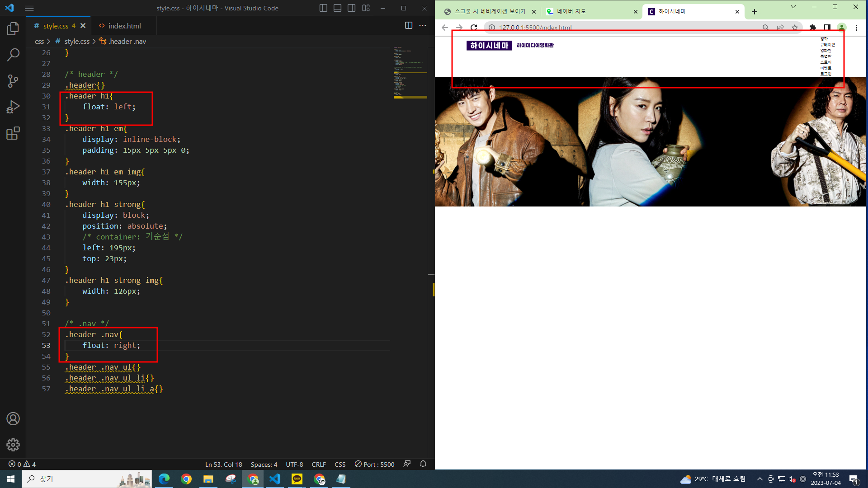Click the Port : 5500 status button

click(375, 464)
